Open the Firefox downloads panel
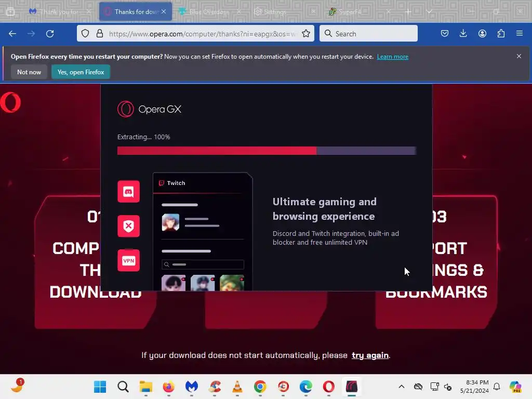The image size is (532, 399). [463, 34]
